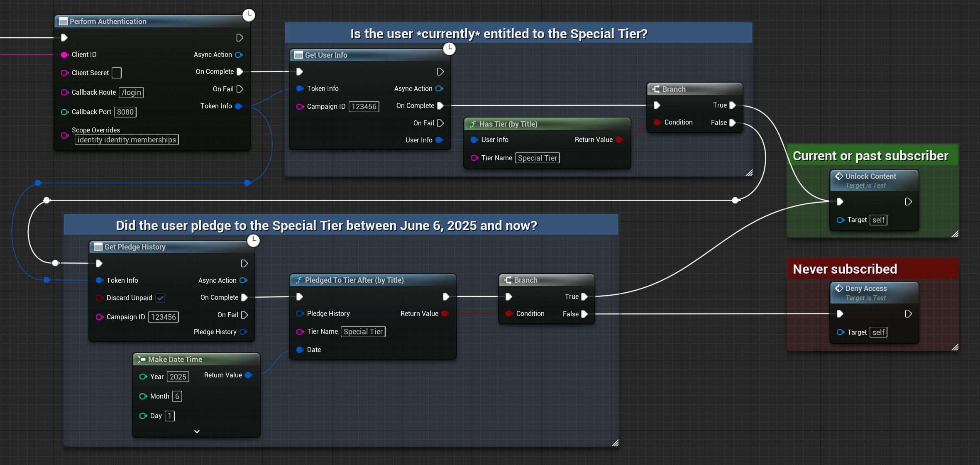Click resize handle of Current or past subscriber comment
980x465 pixels.
(955, 234)
